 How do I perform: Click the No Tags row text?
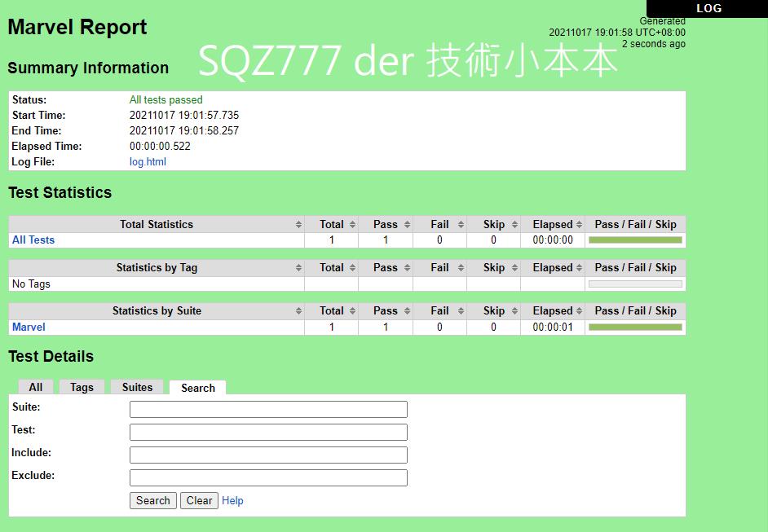(31, 284)
